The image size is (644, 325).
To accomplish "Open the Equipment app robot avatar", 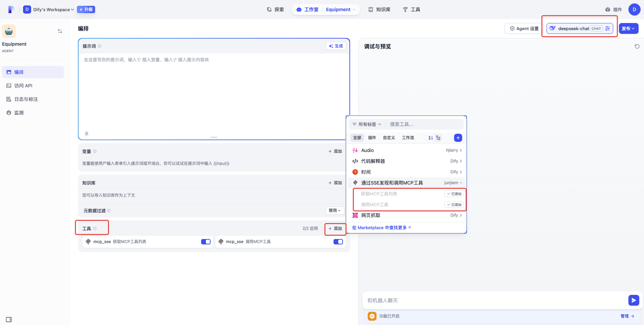I will click(x=9, y=31).
